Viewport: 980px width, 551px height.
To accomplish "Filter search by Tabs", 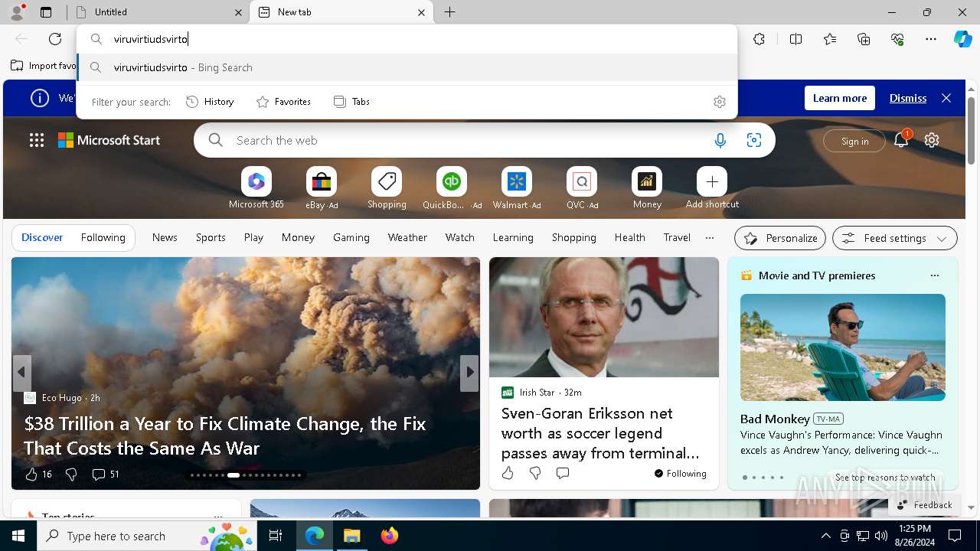I will (x=351, y=102).
